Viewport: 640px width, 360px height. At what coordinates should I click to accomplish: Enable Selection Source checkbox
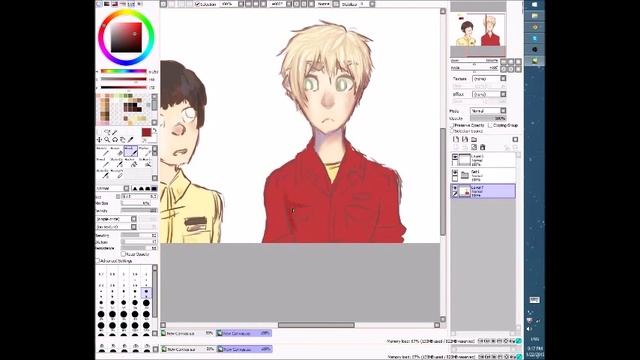452,131
